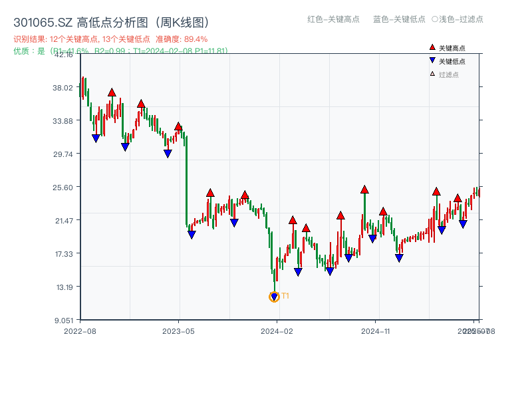Viewport: 532px width, 399px height.
Task: Click the orange T1 label beside the lowest point
Action: coord(285,296)
